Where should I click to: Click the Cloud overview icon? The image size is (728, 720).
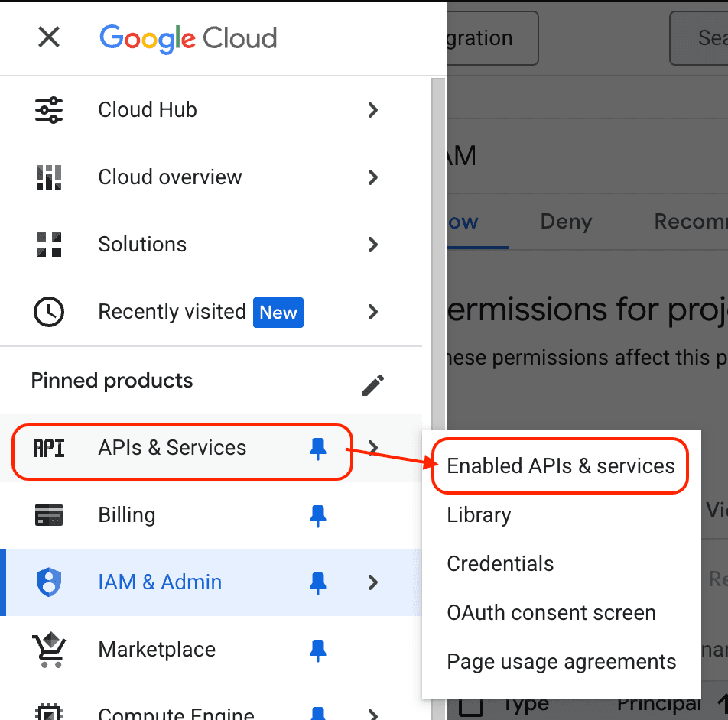tap(48, 177)
